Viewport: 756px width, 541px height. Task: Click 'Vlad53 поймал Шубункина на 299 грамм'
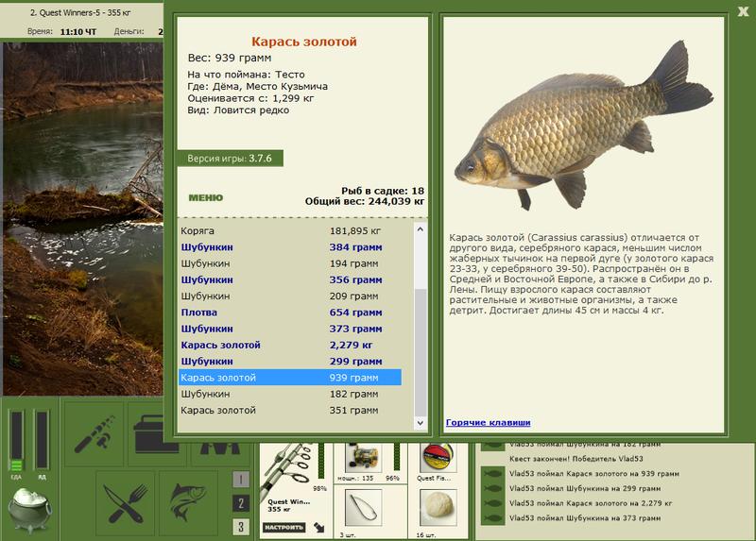point(585,488)
